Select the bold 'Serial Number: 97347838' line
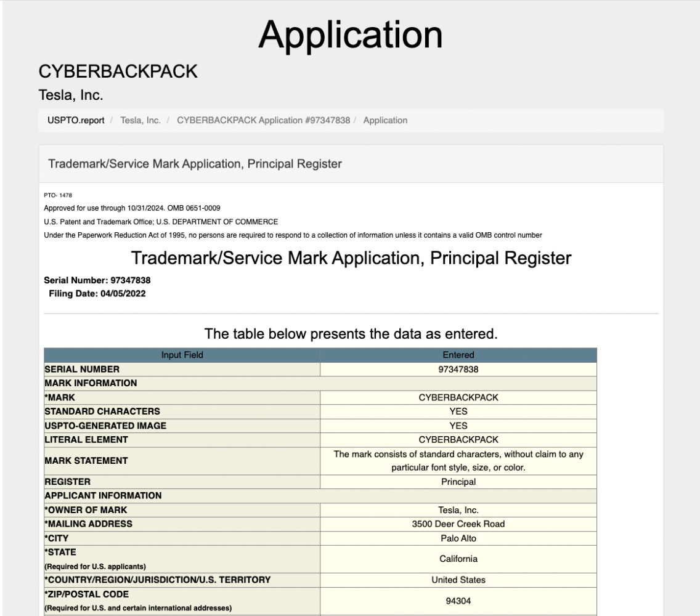Viewport: 700px width, 616px height. (97, 280)
